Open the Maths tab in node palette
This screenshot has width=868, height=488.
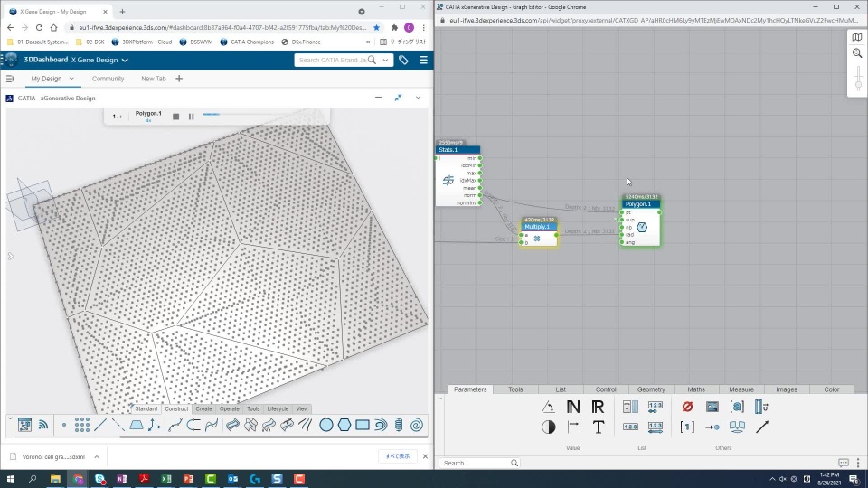coord(696,389)
